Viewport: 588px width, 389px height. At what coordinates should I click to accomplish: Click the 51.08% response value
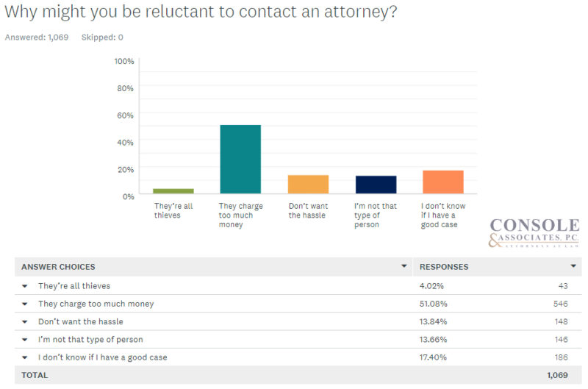point(433,304)
